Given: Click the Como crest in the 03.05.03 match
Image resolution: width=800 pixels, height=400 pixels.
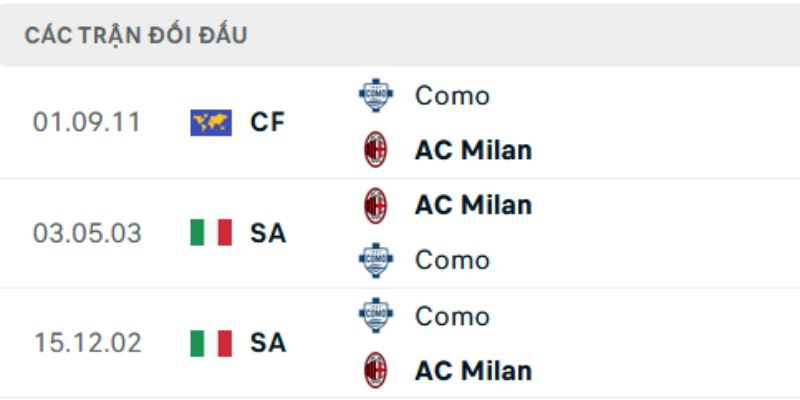Looking at the screenshot, I should coord(376,260).
